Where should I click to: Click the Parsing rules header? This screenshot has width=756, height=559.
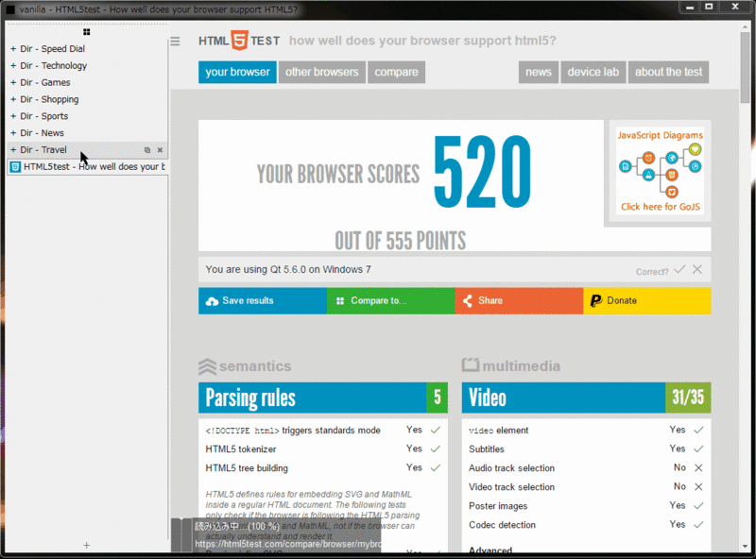(x=323, y=398)
